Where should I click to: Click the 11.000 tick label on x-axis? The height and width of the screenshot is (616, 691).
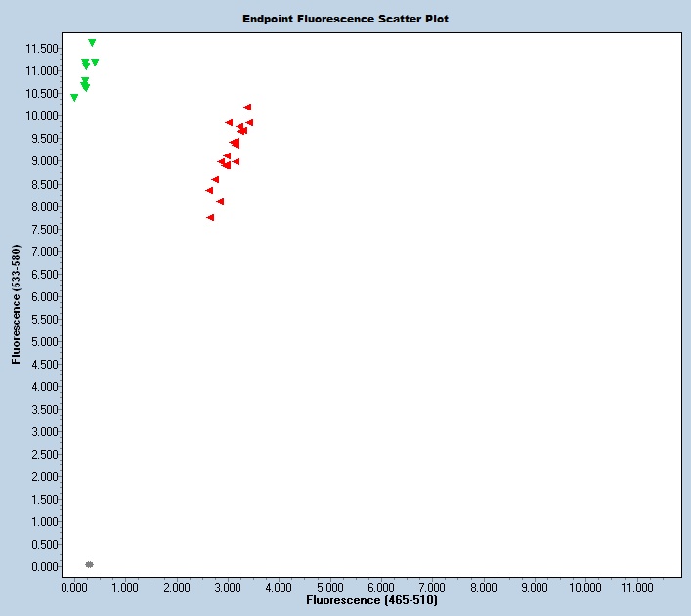(637, 588)
